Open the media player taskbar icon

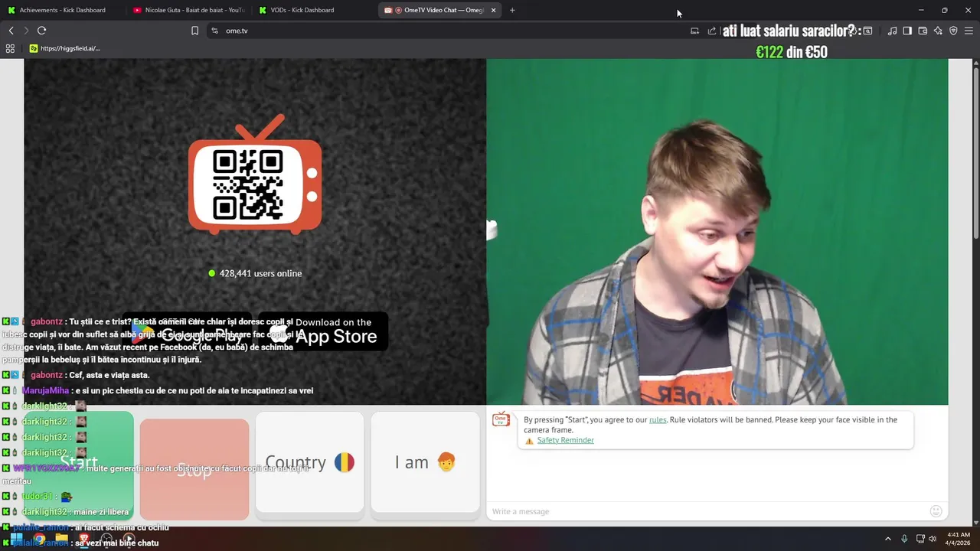pos(129,540)
